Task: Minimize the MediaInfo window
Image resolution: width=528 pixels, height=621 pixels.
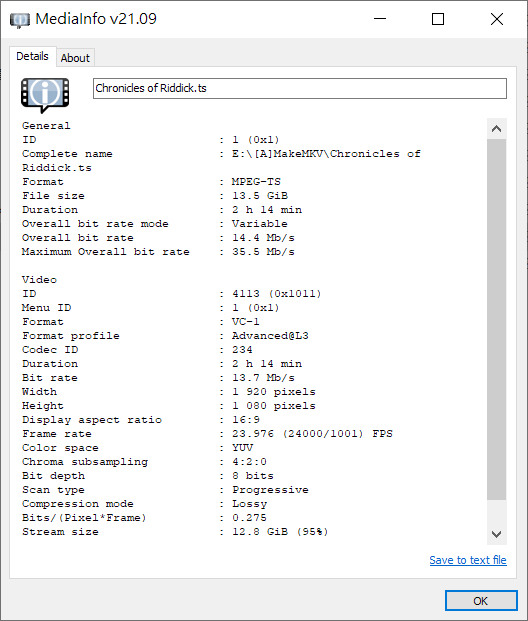Action: click(380, 19)
